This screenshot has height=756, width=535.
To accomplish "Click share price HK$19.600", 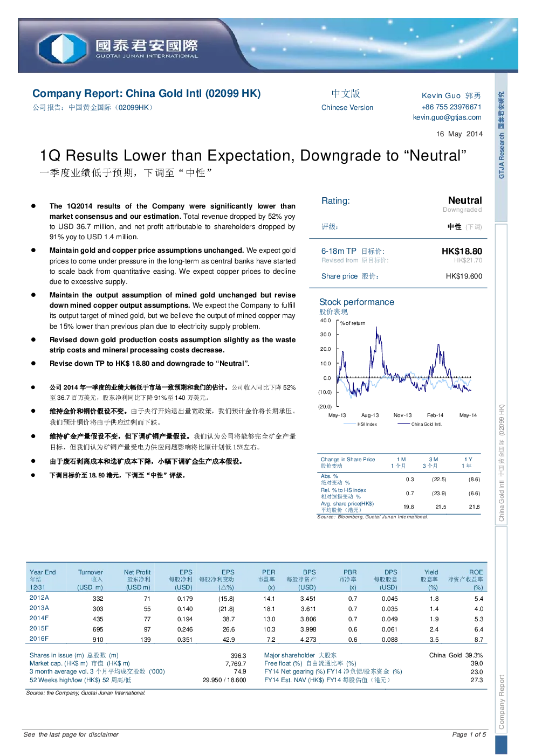I will pyautogui.click(x=464, y=276).
